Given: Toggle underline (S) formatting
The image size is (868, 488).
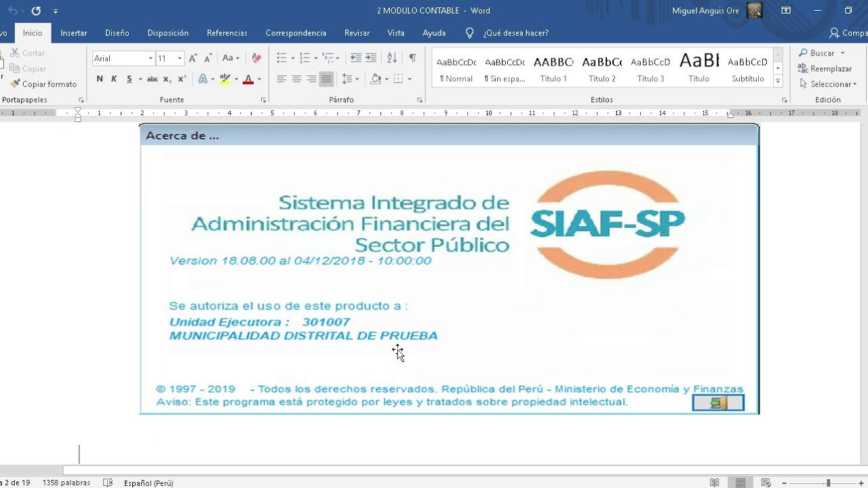Looking at the screenshot, I should (x=129, y=79).
